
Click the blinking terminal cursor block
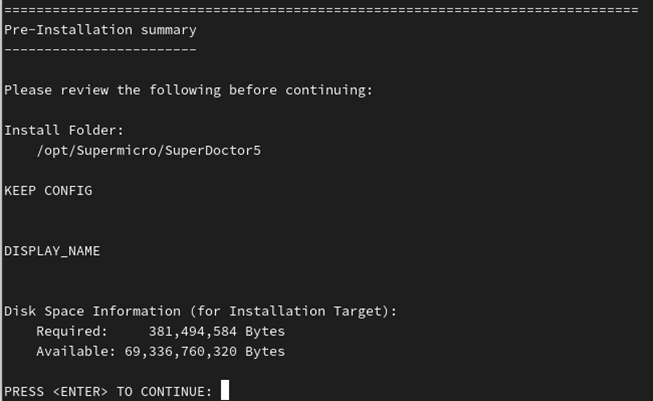pos(225,390)
